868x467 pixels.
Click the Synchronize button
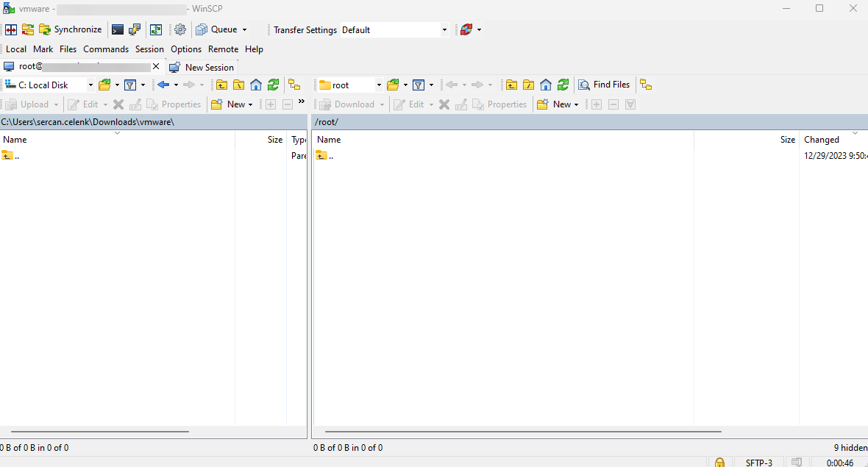[x=71, y=30]
